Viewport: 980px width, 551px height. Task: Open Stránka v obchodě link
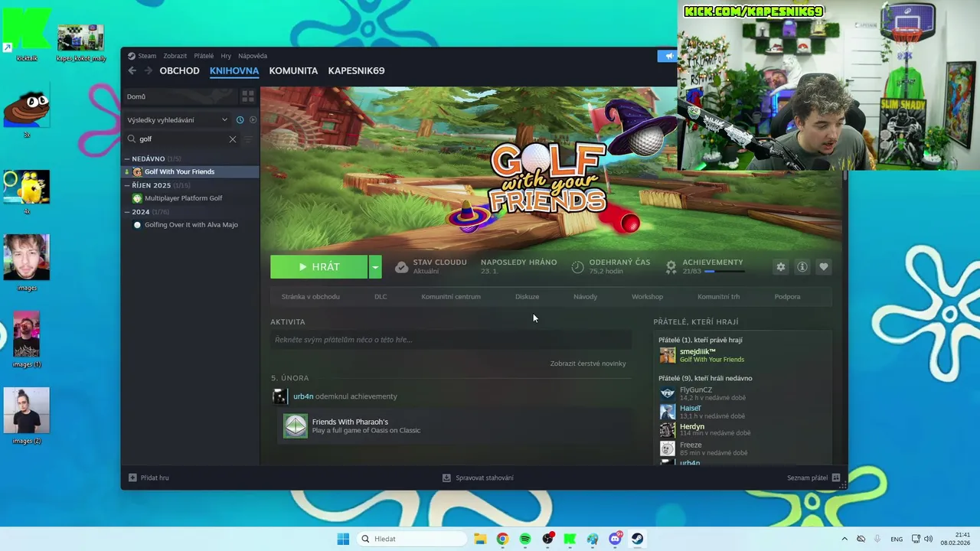[310, 297]
